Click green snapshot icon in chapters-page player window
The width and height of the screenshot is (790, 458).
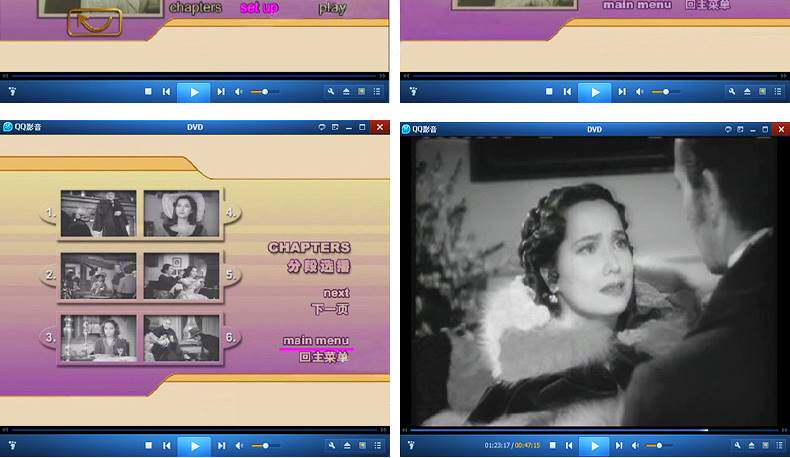click(362, 445)
